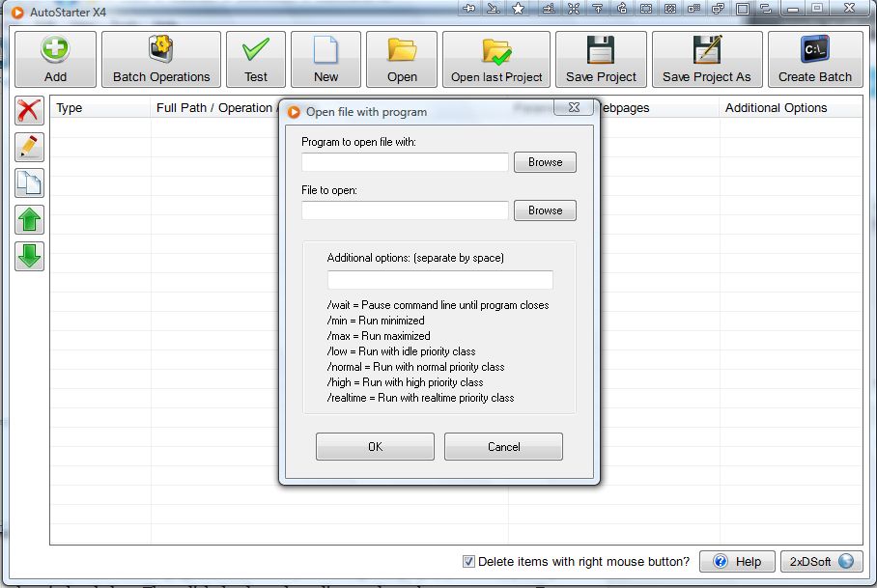Screen dimensions: 877x588
Task: Click the /min = Run minimized text
Action: 376,321
